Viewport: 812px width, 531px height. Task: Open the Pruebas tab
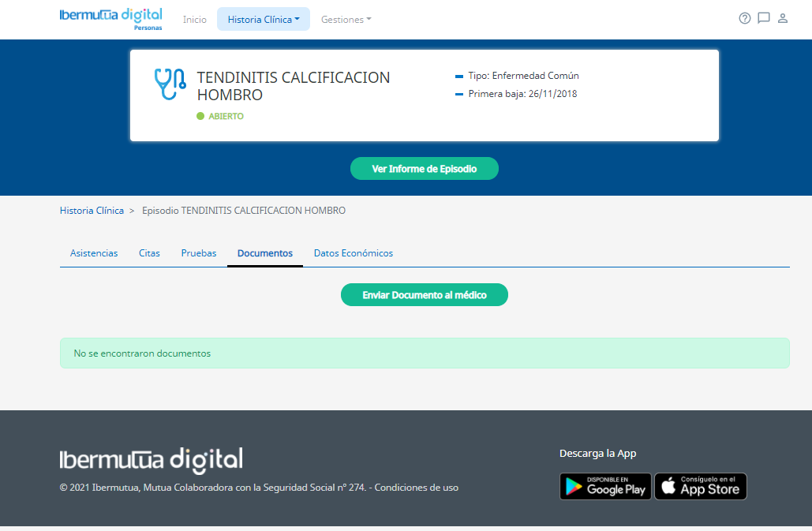[x=199, y=253]
